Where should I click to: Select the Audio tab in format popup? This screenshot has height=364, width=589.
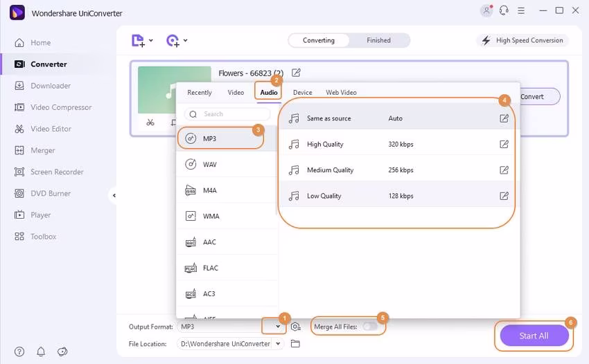pyautogui.click(x=269, y=92)
